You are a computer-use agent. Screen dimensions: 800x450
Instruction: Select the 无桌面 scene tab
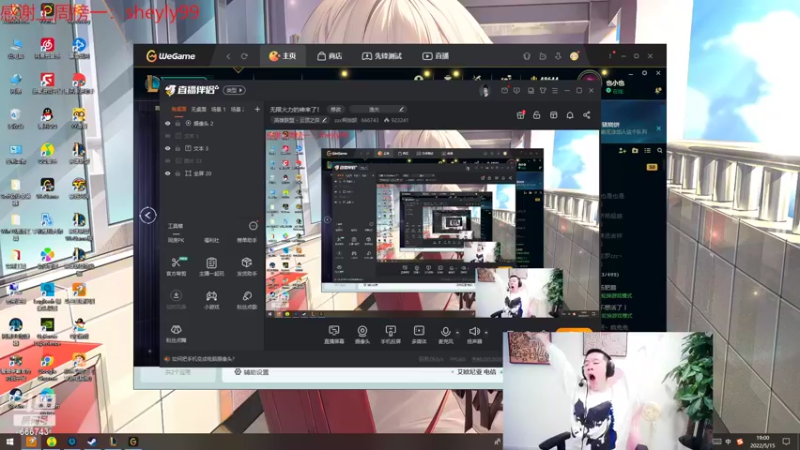[198, 109]
